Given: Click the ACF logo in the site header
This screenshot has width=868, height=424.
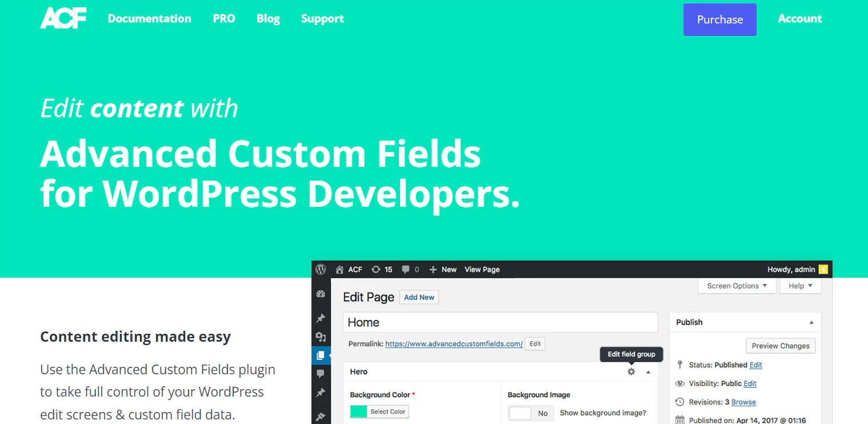Looking at the screenshot, I should pos(63,18).
